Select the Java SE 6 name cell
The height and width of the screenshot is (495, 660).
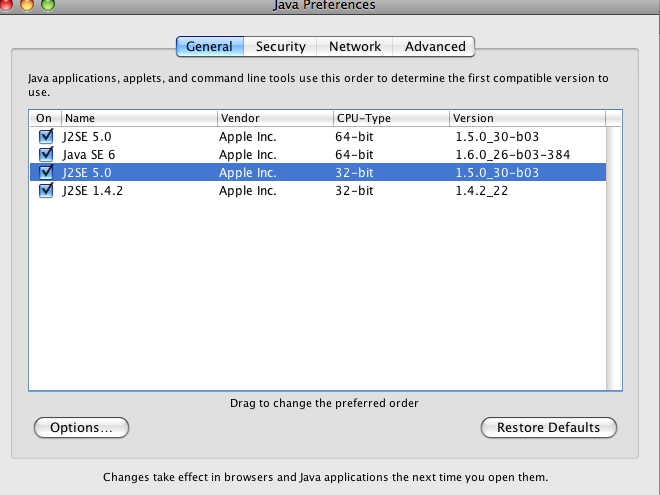88,155
